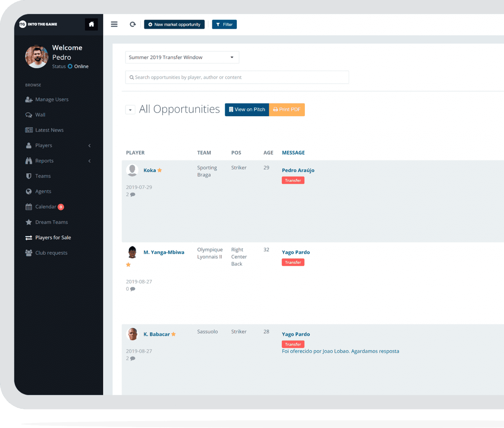This screenshot has height=428, width=504.
Task: Open the Manage Users section
Action: click(52, 99)
